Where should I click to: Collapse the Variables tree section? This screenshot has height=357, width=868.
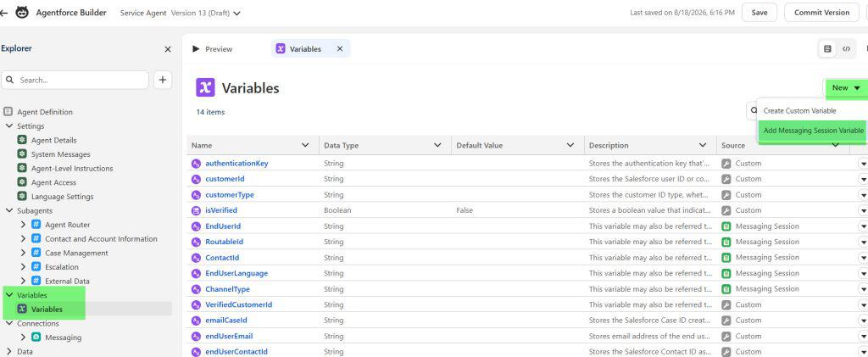pos(8,295)
